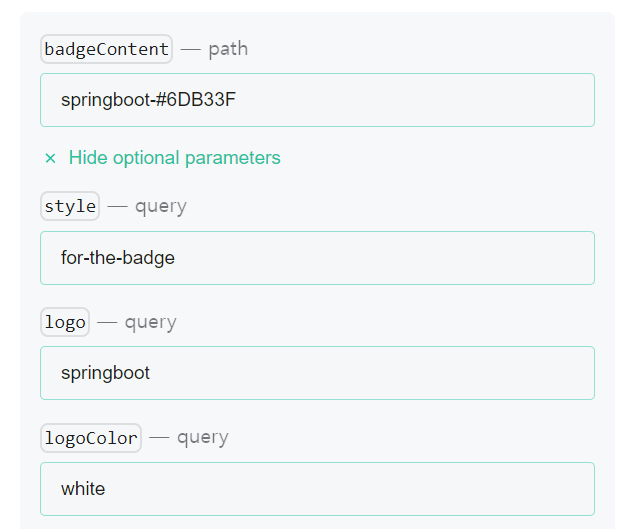Click the style parameter label
This screenshot has height=529, width=619.
coord(70,207)
